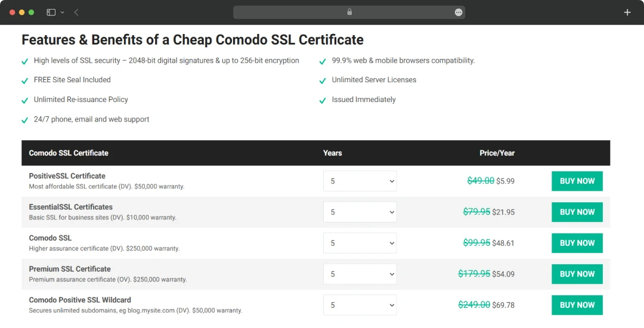Viewport: 644px width, 328px height.
Task: Click the $21.95 price
Action: (503, 212)
